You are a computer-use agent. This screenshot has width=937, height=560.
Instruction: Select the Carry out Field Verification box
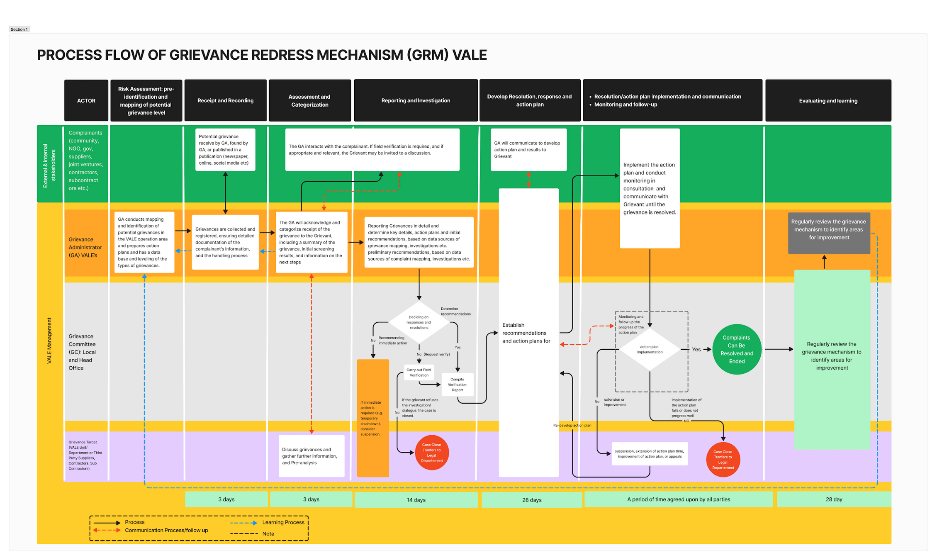(x=419, y=372)
